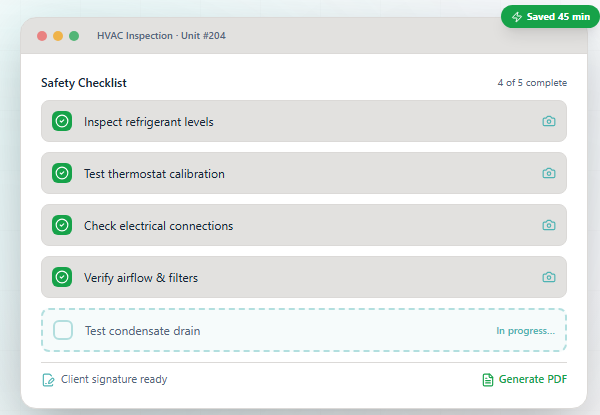Click the In progress... status text
This screenshot has height=415, width=600.
coord(525,331)
